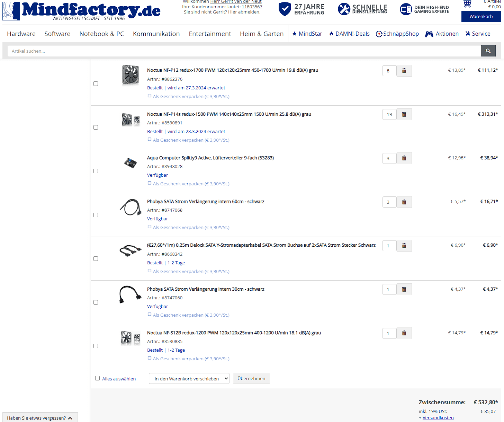Image resolution: width=504 pixels, height=422 pixels.
Task: Open the SchnäppShop section
Action: (x=397, y=34)
